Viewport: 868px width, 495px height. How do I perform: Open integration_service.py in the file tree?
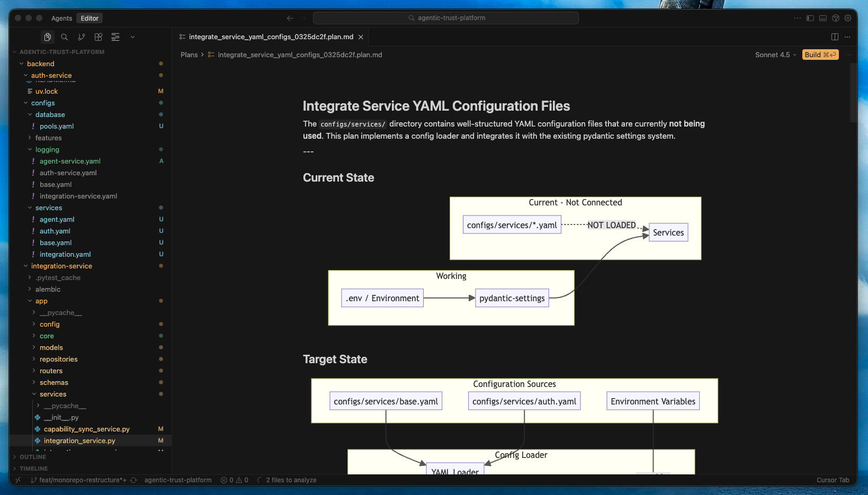tap(79, 441)
